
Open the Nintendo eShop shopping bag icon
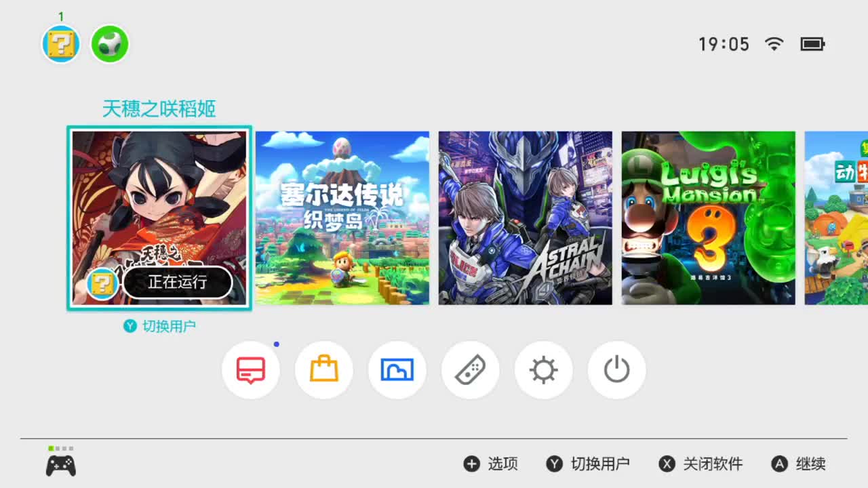click(x=324, y=370)
